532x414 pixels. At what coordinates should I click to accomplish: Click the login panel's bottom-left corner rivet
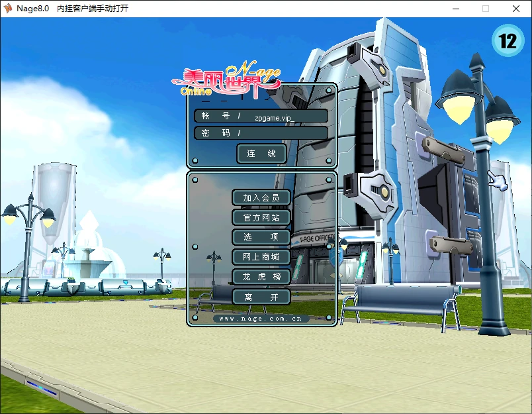click(x=195, y=160)
